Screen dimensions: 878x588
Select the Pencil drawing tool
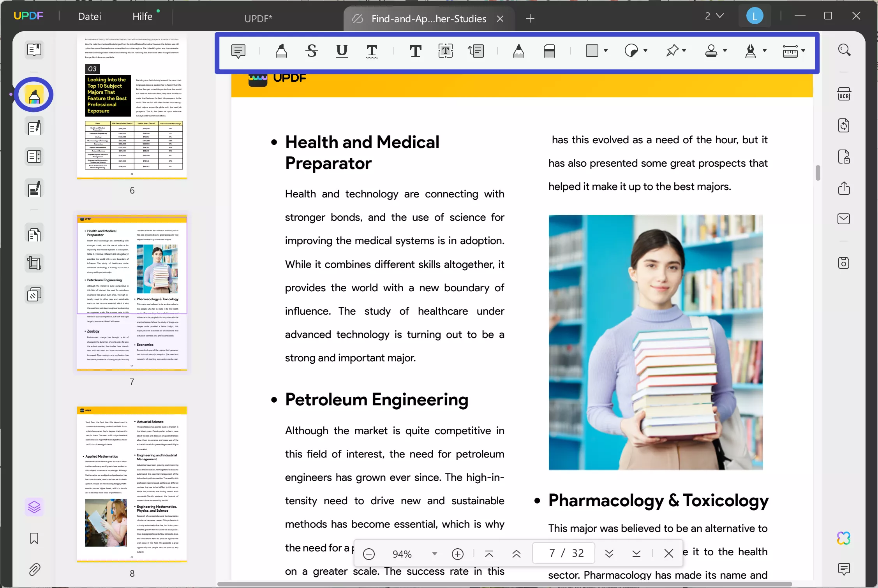520,51
